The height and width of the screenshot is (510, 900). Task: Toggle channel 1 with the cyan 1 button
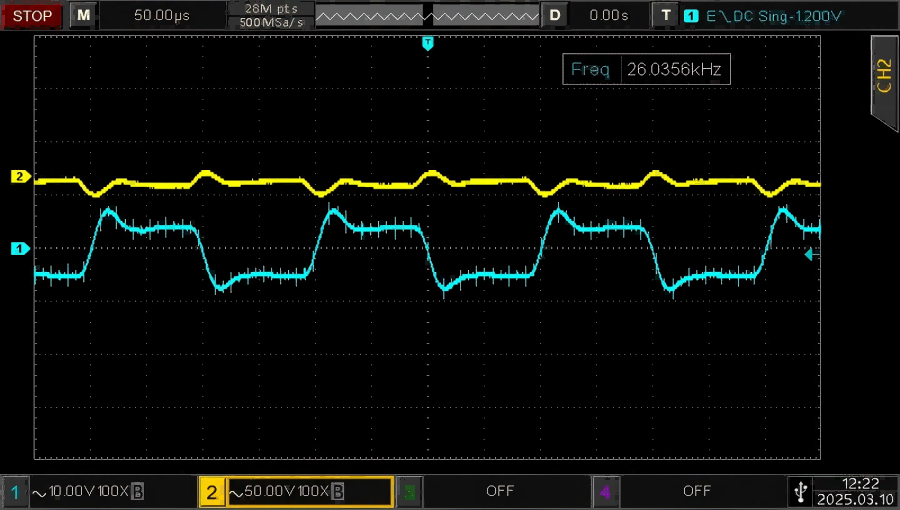point(15,492)
